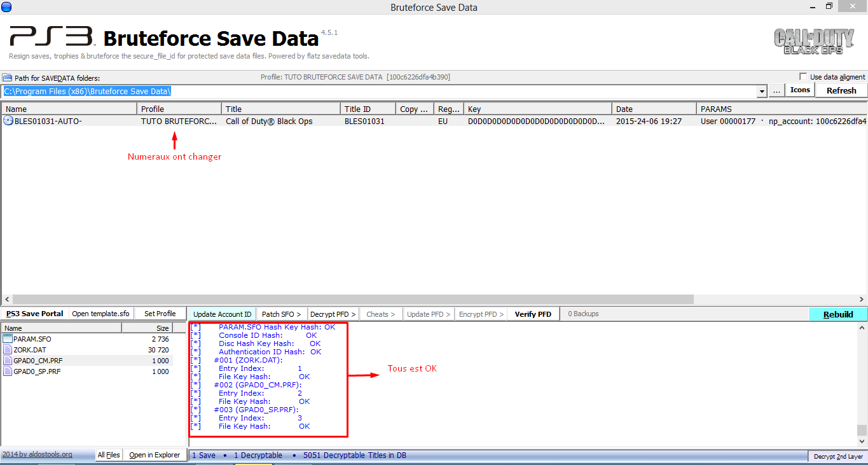Sort saves by the Date column header
This screenshot has height=465, width=868.
point(654,109)
